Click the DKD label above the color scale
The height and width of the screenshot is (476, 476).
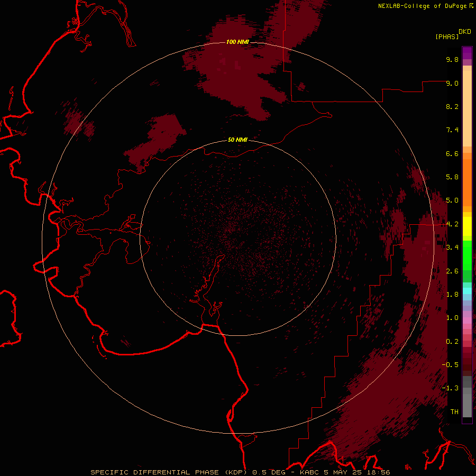[x=464, y=32]
